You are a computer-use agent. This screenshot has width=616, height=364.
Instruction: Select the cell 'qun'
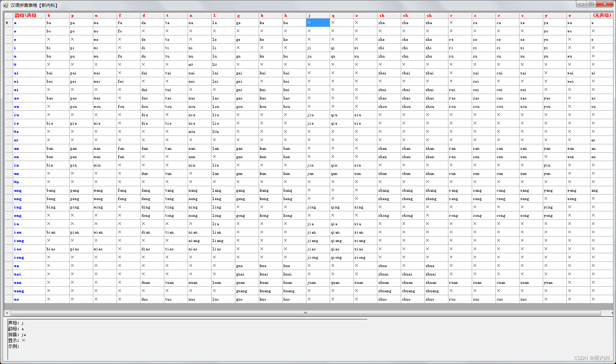pyautogui.click(x=342, y=173)
